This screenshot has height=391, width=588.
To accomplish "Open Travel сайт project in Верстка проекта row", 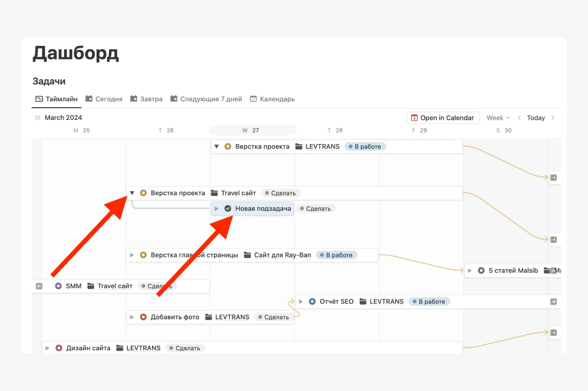I will pos(239,193).
